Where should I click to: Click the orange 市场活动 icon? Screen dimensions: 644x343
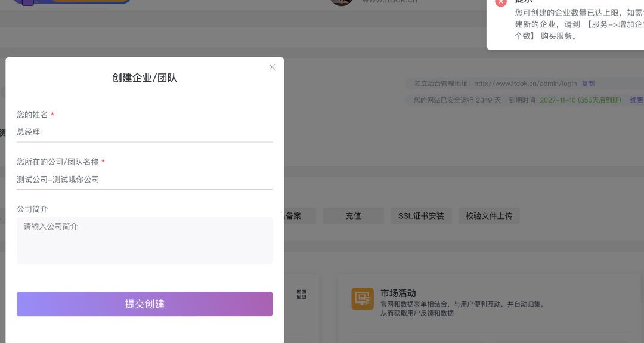click(362, 298)
